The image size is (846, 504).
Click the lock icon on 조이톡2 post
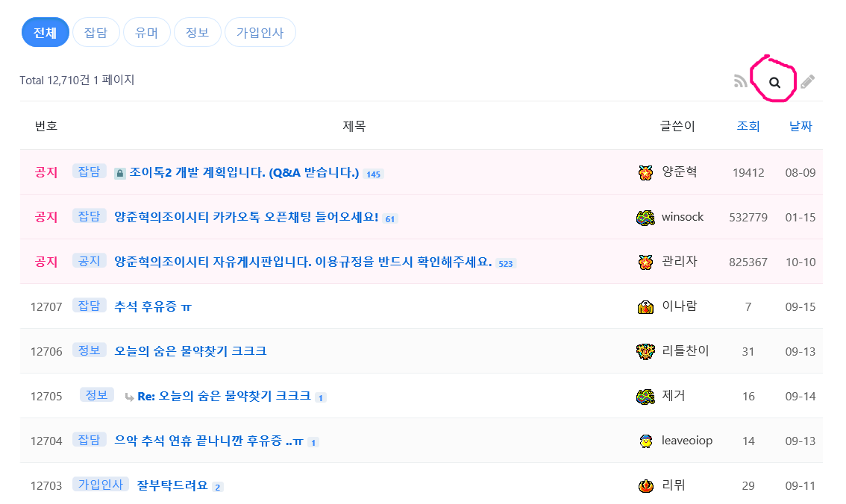click(119, 174)
